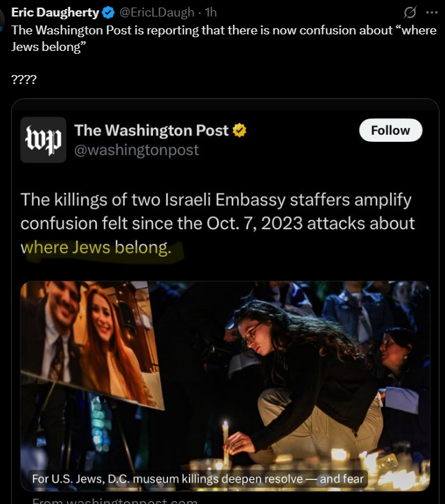Click the @washingtonpost handle
The height and width of the screenshot is (504, 445).
(x=136, y=150)
